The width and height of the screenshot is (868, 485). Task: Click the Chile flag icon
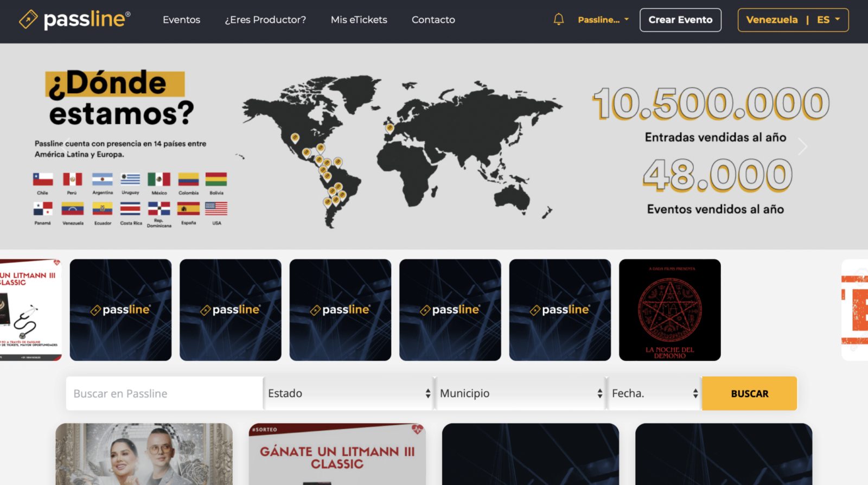point(43,179)
